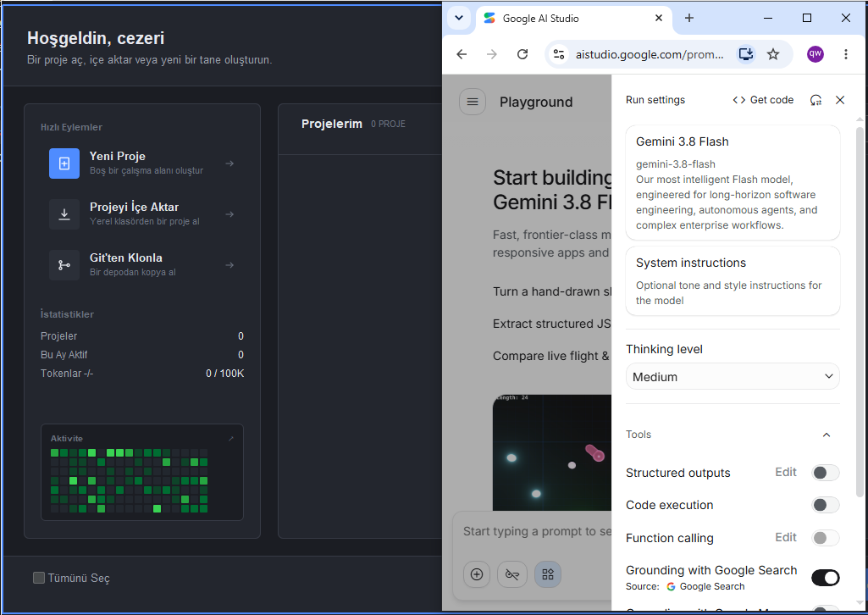Open Chrome's tab search dropdown arrow

(459, 19)
